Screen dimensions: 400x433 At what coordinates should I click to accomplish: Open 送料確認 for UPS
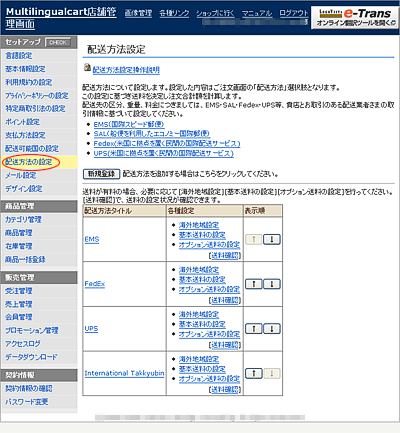pos(225,345)
